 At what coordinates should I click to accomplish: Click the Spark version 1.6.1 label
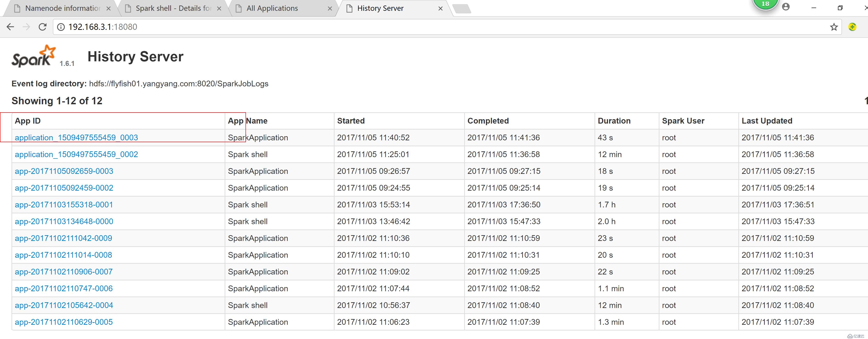click(x=67, y=63)
